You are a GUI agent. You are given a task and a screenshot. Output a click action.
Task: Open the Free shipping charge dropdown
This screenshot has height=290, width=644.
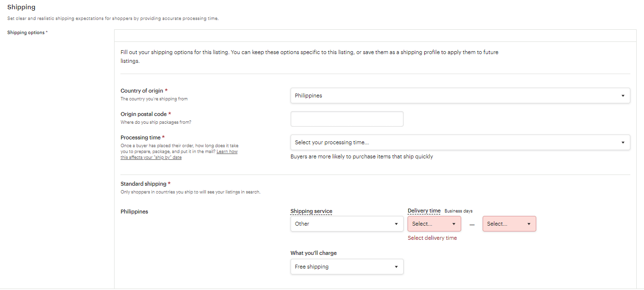click(x=347, y=267)
